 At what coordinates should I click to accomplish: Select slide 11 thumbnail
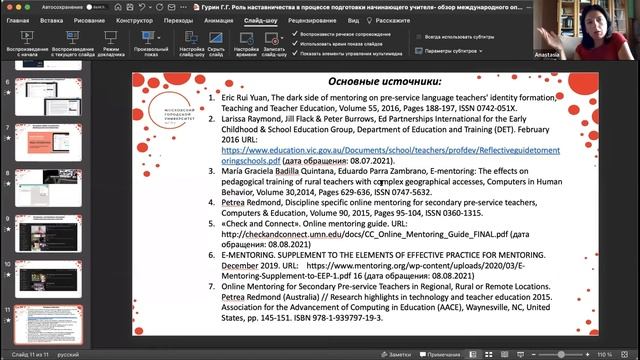pyautogui.click(x=48, y=324)
